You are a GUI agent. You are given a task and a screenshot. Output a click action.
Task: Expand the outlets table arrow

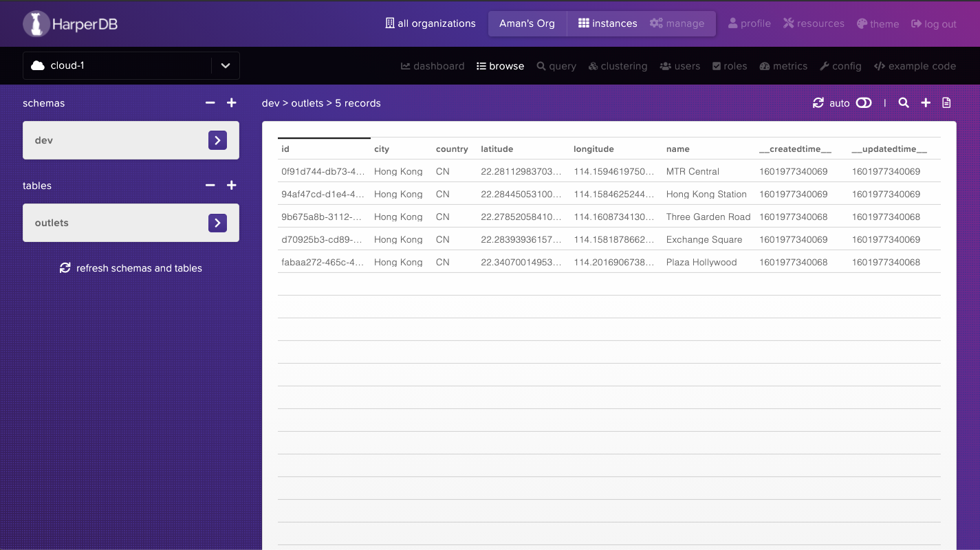217,223
